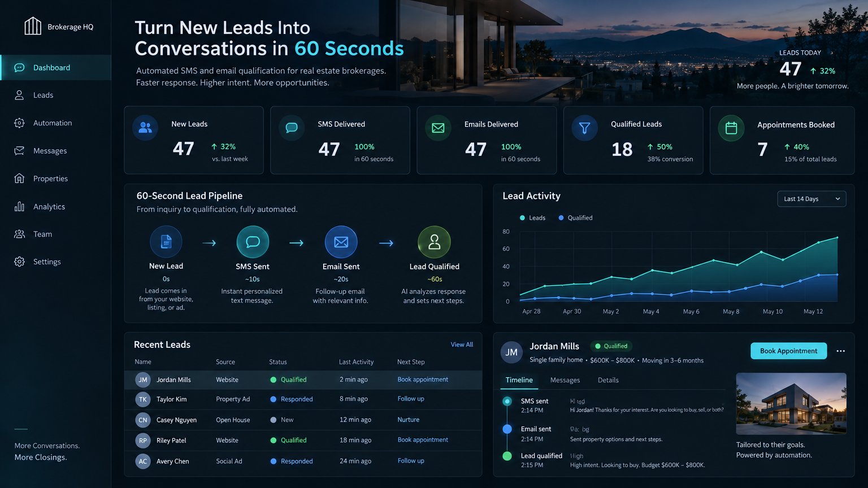Switch to the Messages tab in lead detail
The height and width of the screenshot is (488, 868).
tap(565, 380)
